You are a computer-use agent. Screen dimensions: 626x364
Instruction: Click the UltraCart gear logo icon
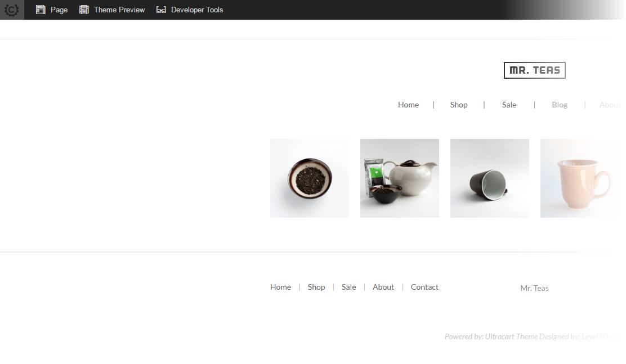click(12, 10)
